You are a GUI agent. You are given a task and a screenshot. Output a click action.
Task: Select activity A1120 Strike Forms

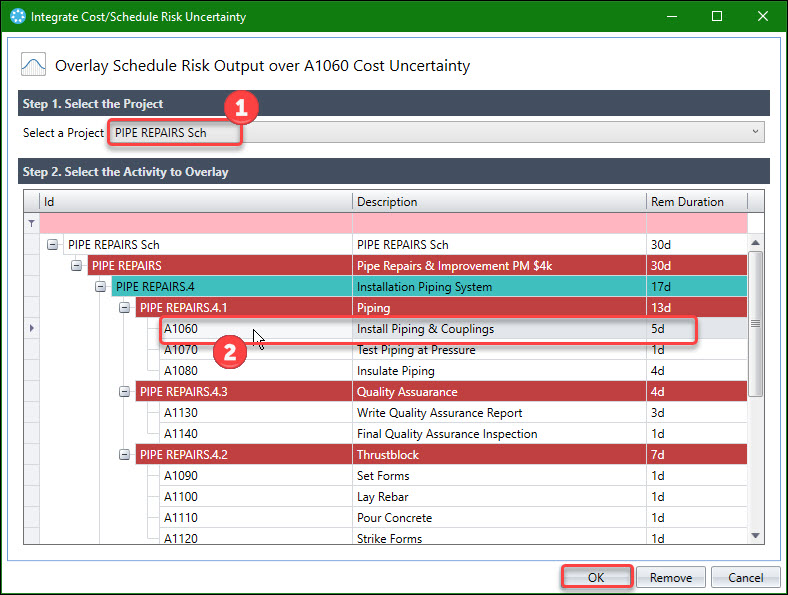(181, 538)
